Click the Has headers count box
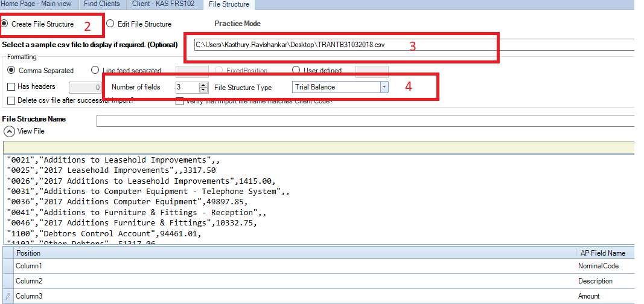 pyautogui.click(x=85, y=87)
